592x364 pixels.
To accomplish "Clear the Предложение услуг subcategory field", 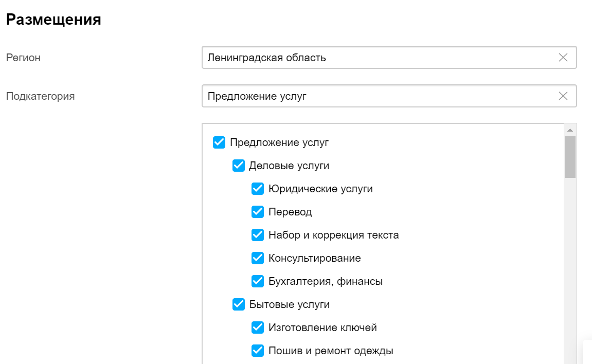I will (563, 96).
